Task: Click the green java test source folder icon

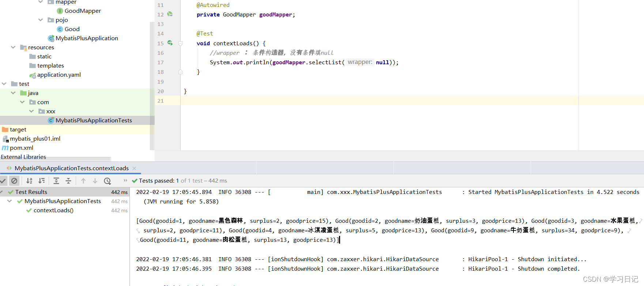Action: point(23,93)
